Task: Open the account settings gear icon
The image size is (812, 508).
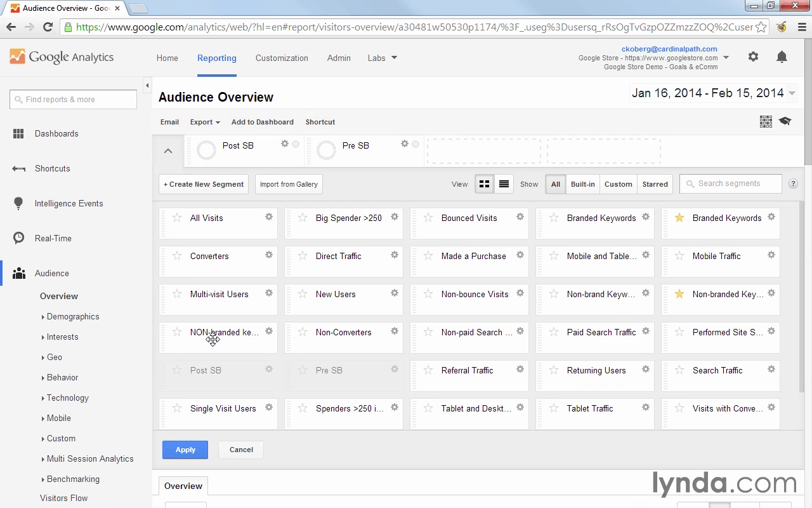Action: (x=753, y=57)
